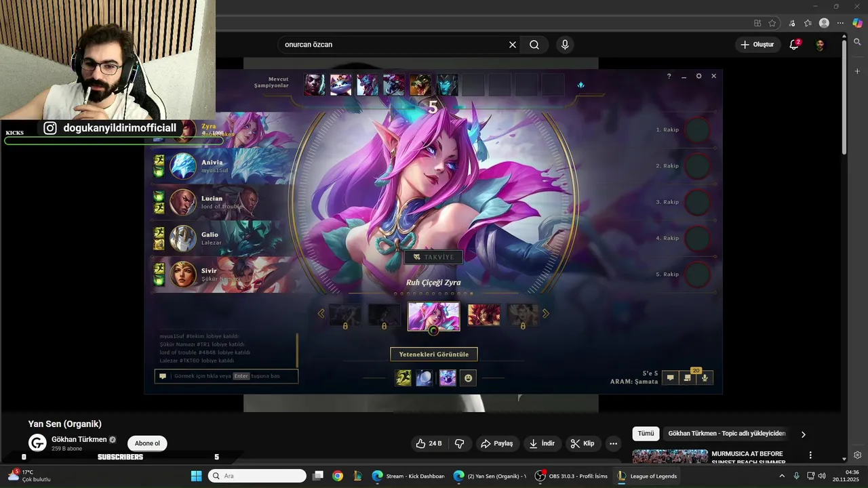868x488 pixels.
Task: Dislike the video
Action: pos(459,443)
